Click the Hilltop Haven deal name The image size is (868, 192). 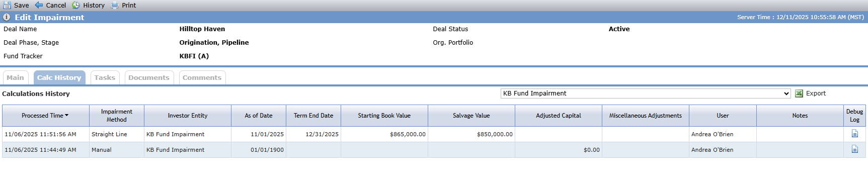(202, 29)
